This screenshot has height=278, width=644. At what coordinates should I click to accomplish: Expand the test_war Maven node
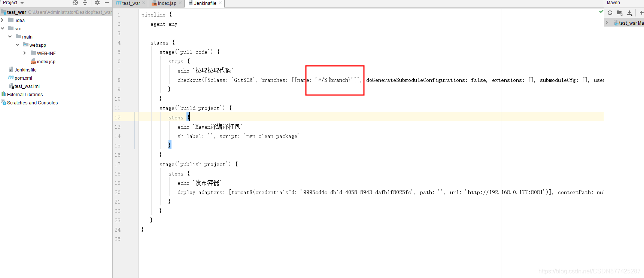pyautogui.click(x=607, y=23)
